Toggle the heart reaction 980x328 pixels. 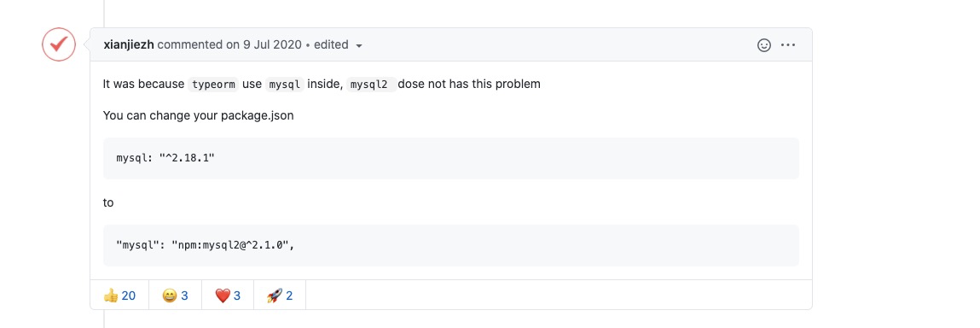[x=228, y=295]
